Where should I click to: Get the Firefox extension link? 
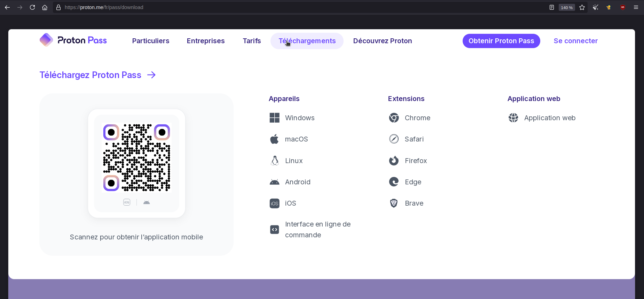point(416,161)
